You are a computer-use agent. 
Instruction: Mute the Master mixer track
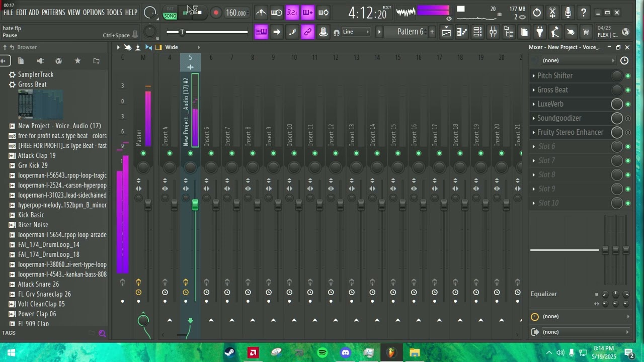143,153
